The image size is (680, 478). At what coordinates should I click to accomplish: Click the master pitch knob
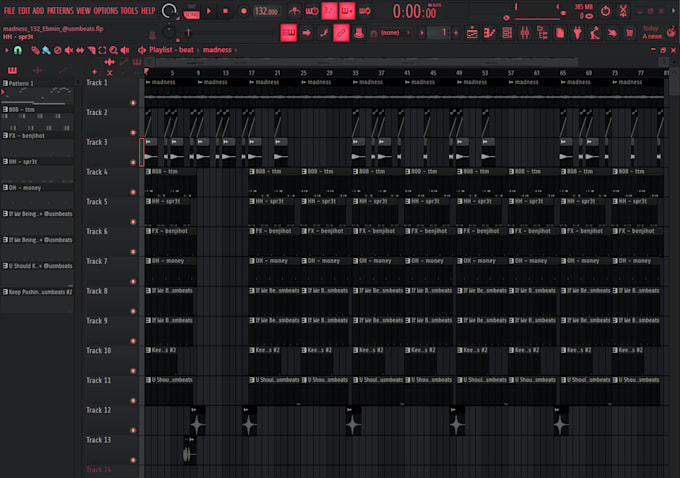(169, 32)
